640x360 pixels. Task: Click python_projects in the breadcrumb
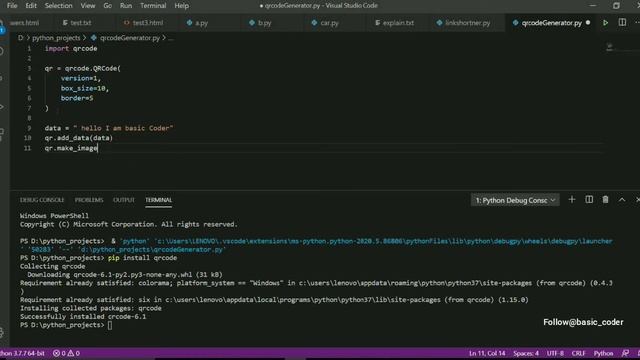pyautogui.click(x=56, y=38)
